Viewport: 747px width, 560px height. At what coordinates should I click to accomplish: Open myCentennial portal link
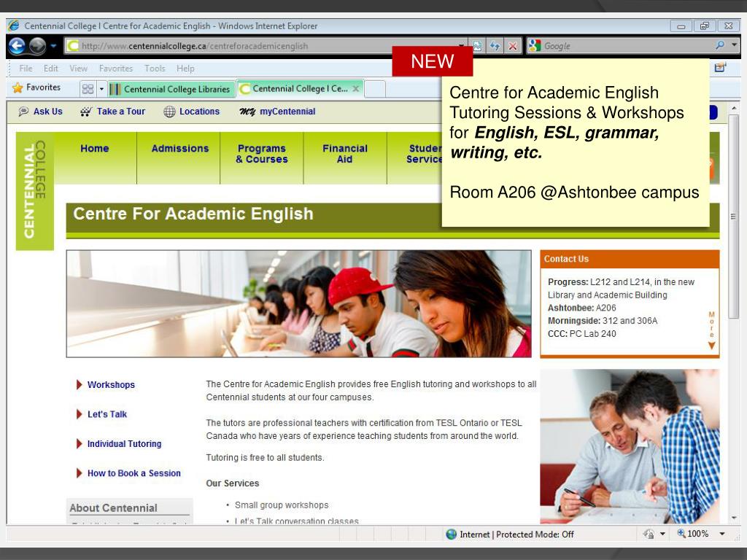[x=277, y=112]
